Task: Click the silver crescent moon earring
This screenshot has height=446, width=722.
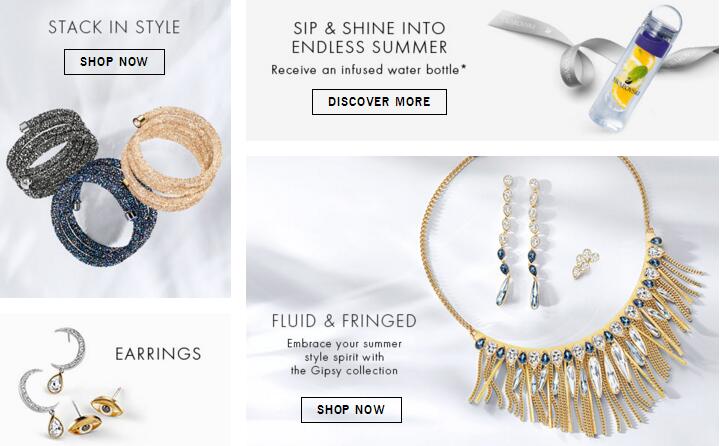Action: pos(70,348)
